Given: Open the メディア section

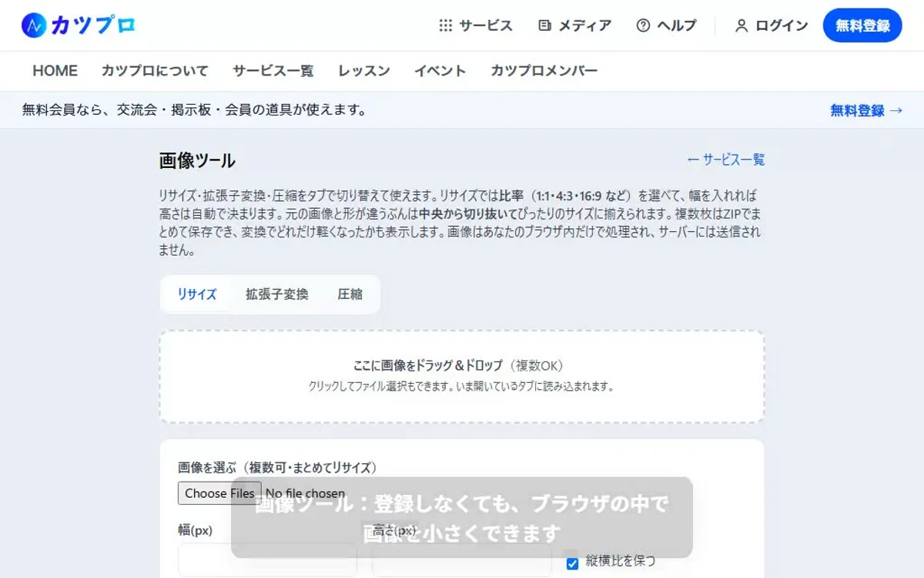Looking at the screenshot, I should tap(574, 25).
